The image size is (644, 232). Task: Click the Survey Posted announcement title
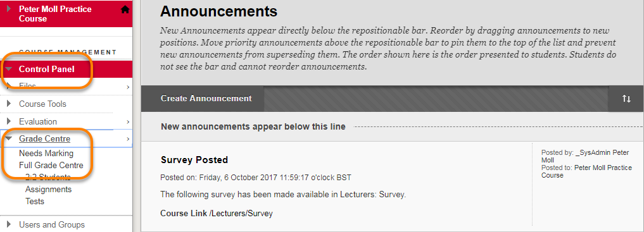pos(194,160)
